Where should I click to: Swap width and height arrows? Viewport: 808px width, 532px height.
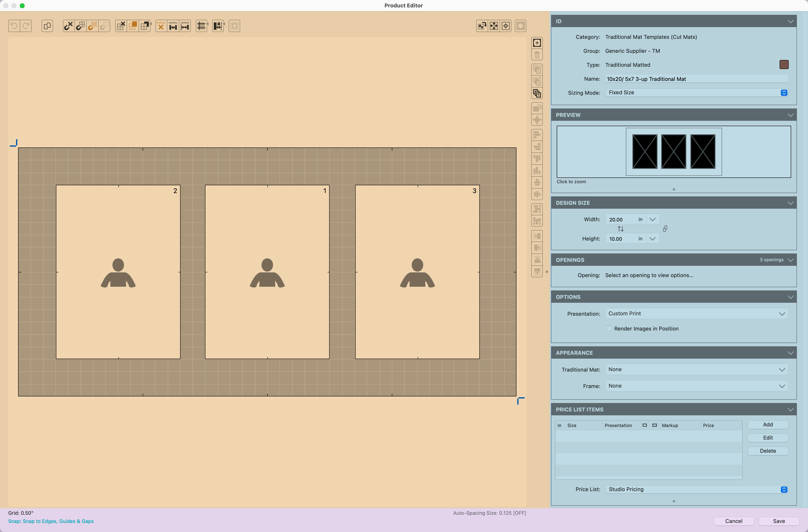pos(620,229)
